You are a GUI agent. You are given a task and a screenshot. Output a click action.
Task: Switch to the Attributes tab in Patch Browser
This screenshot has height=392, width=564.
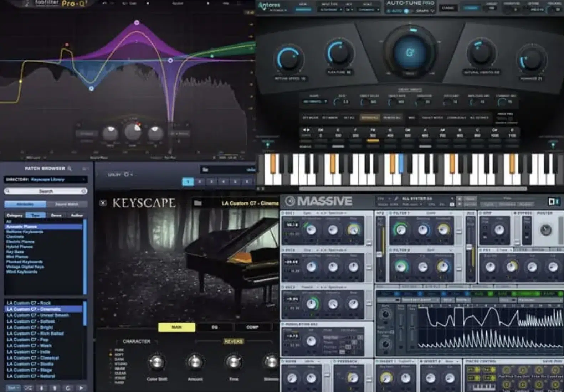(x=25, y=204)
